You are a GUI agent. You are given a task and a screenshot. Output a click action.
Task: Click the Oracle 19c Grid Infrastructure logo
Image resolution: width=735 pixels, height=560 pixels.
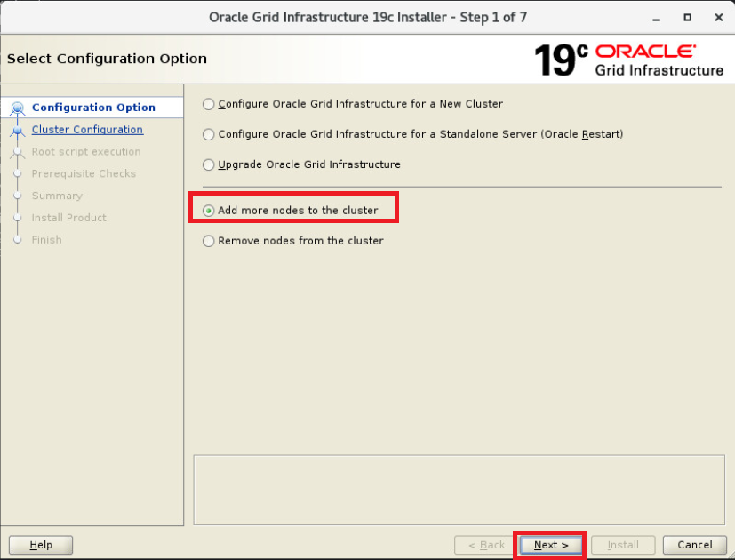tap(628, 60)
